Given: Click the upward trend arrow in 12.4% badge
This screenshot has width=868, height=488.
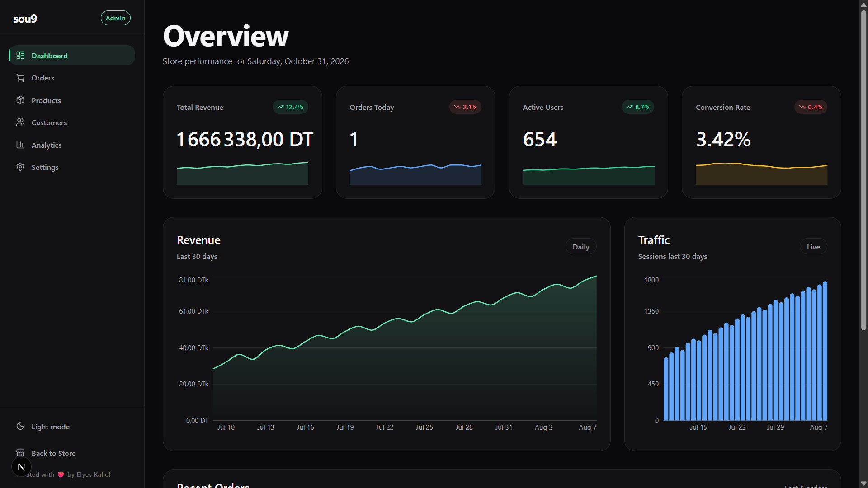Looking at the screenshot, I should click(281, 107).
